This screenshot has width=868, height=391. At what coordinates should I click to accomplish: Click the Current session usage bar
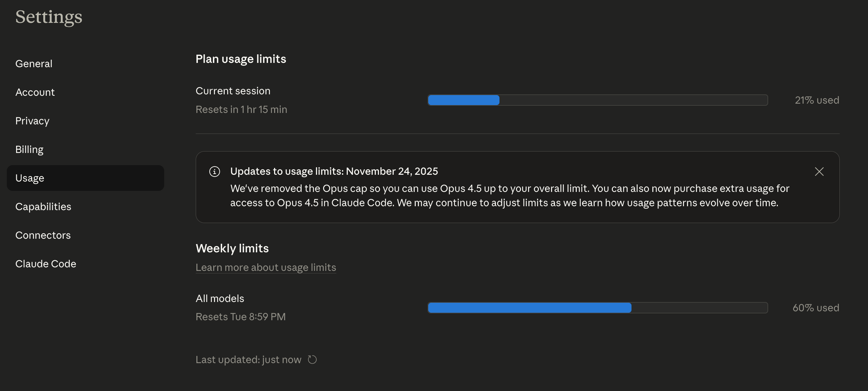tap(598, 100)
